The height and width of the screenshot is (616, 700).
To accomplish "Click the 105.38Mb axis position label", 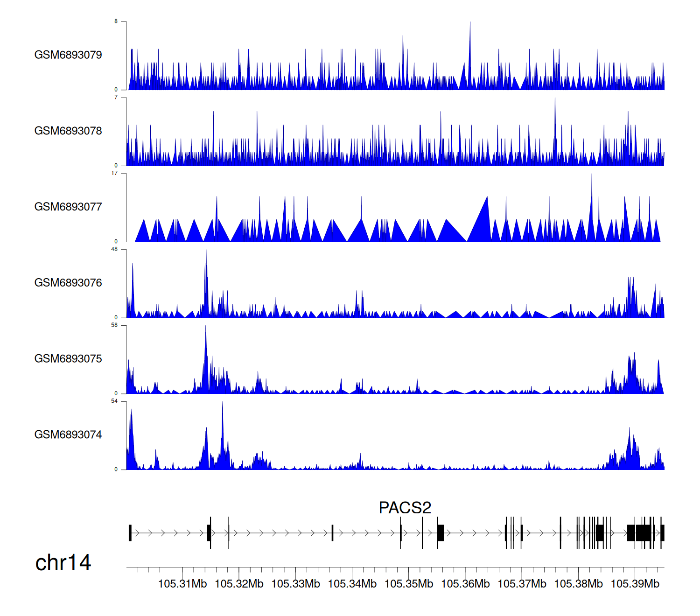I will pos(578,584).
